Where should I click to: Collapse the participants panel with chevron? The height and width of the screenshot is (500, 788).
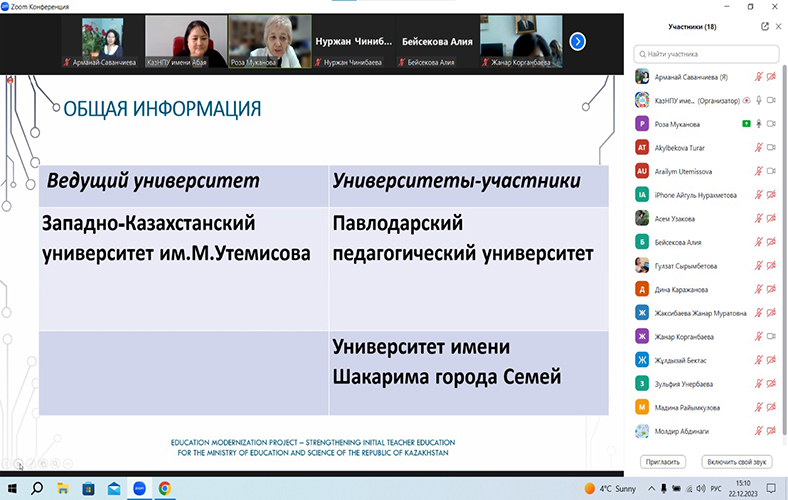(778, 27)
